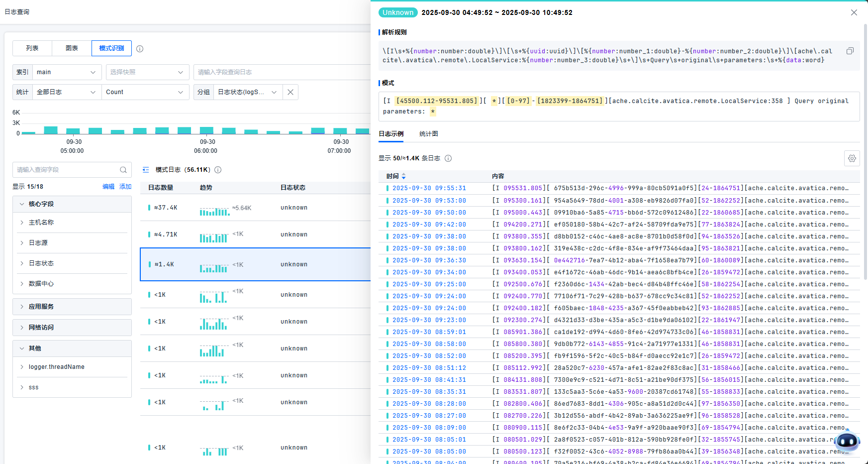Click the search icon in field search box
The image size is (868, 464).
(x=123, y=170)
